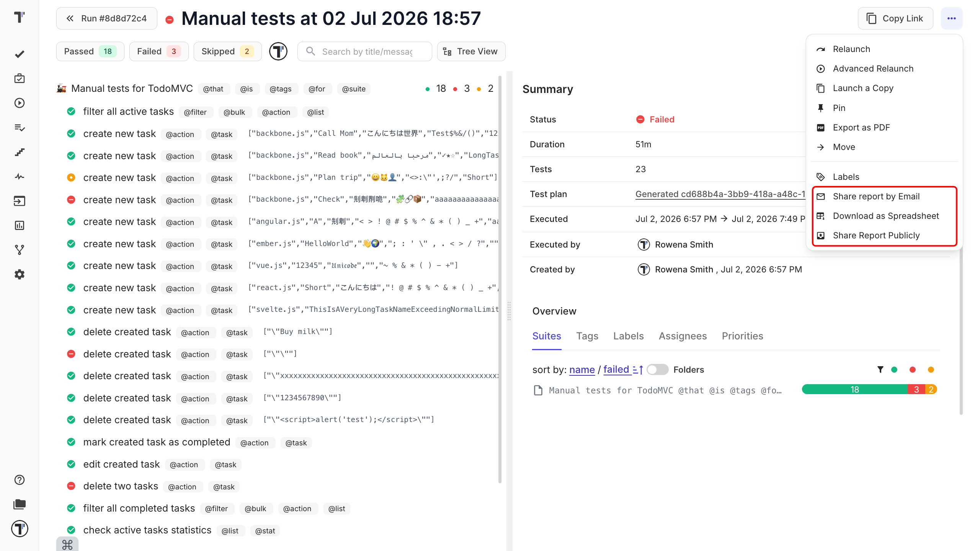Open the import arrow sidebar icon
The image size is (980, 551).
point(20,201)
